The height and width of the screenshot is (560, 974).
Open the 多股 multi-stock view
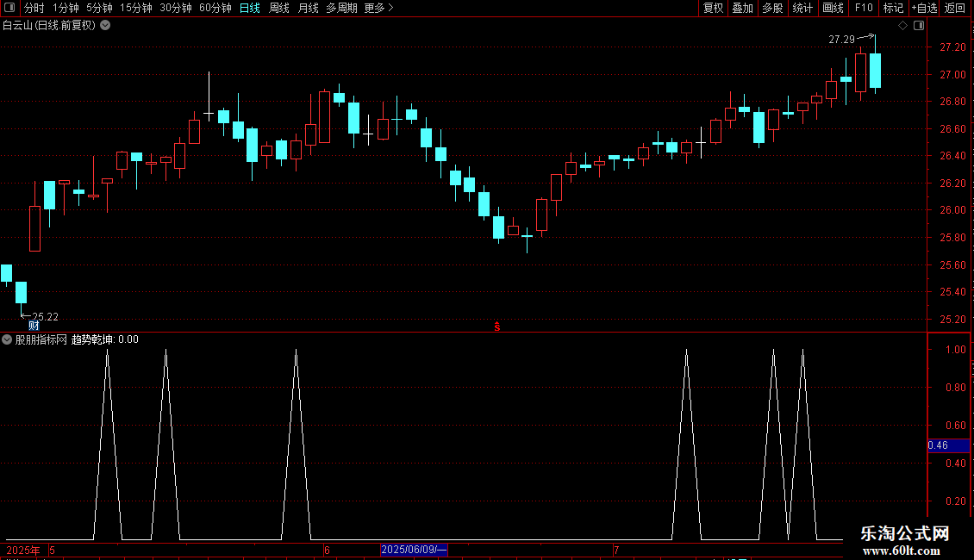pos(772,8)
